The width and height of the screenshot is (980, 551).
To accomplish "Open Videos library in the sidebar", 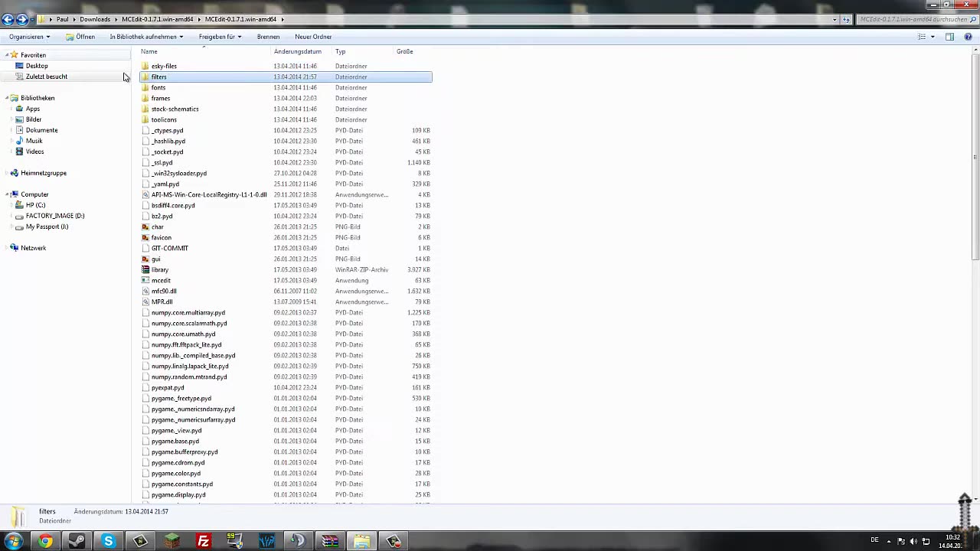I will (x=35, y=152).
